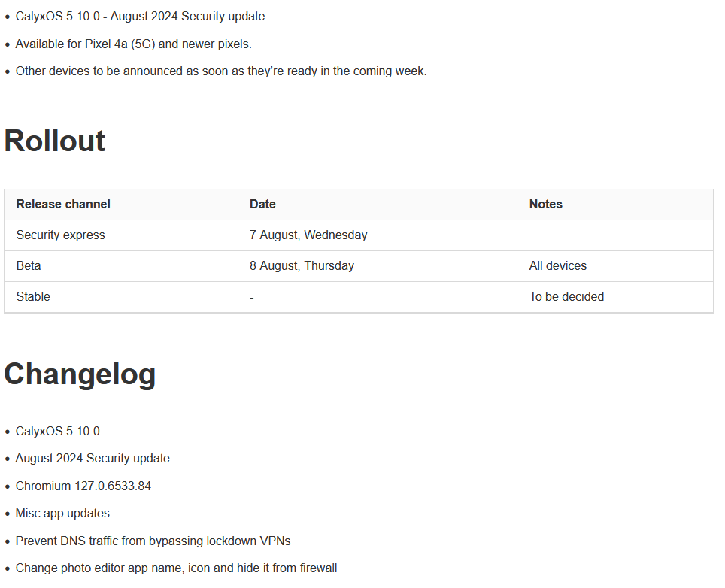This screenshot has height=588, width=725.
Task: Click the Chromium 127.0.6533.84 list item
Action: [x=83, y=486]
